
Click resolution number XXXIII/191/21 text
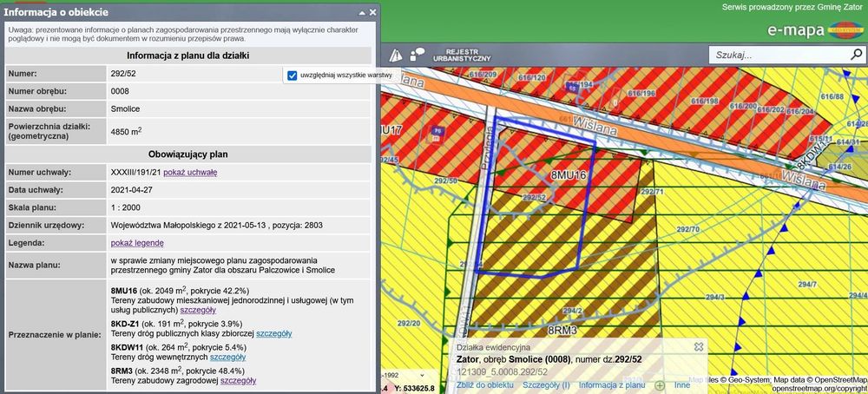pyautogui.click(x=136, y=172)
